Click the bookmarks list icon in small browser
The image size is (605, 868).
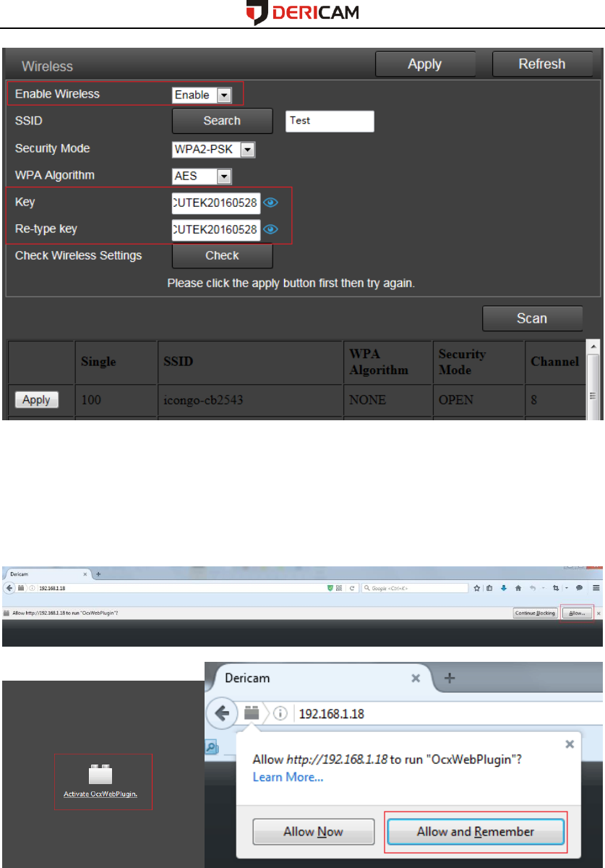[489, 589]
